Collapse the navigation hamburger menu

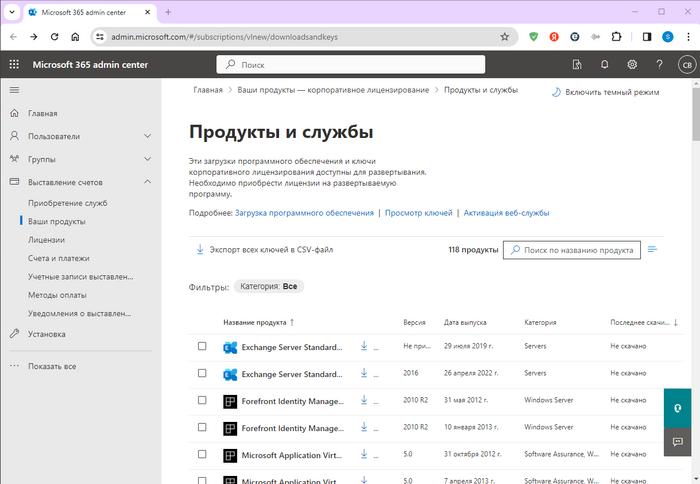[x=14, y=90]
